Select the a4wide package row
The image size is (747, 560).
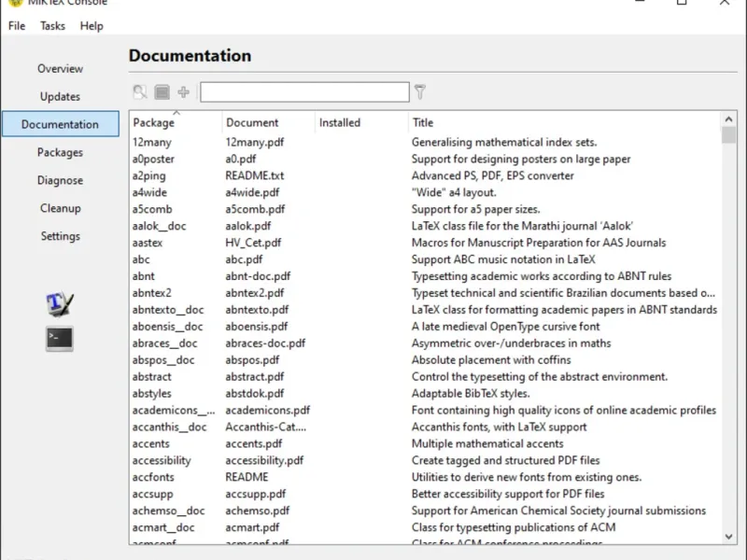pos(426,192)
